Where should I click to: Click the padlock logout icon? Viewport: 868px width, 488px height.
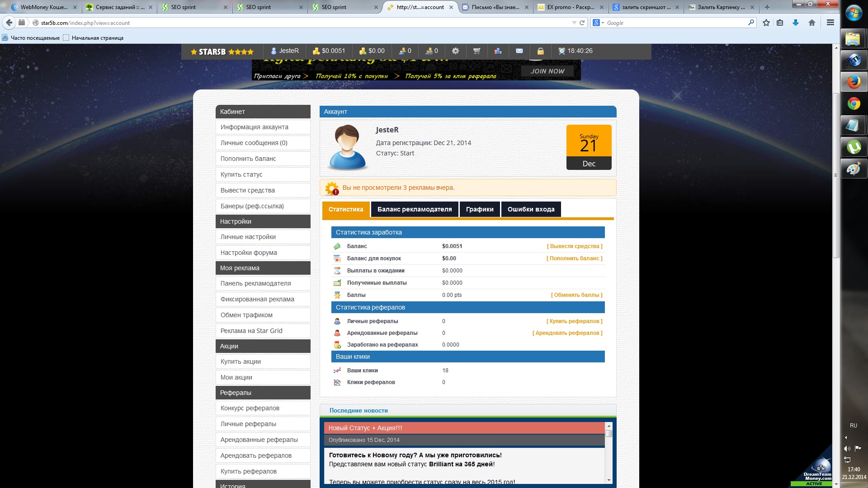coord(540,51)
